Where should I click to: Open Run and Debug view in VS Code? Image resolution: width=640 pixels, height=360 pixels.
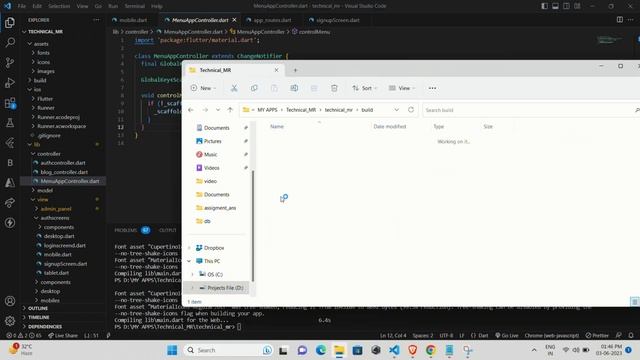point(10,82)
